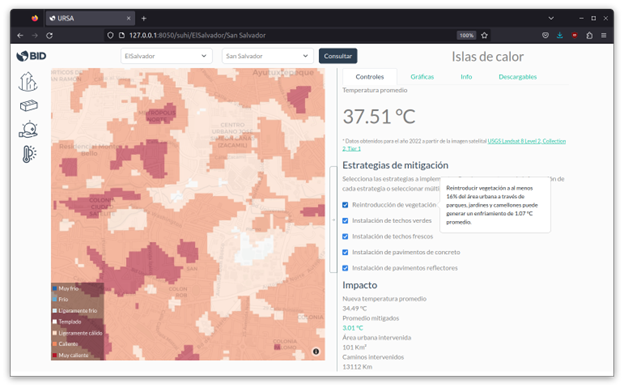Click the red extension icon in toolbar
Image resolution: width=624 pixels, height=388 pixels.
(x=575, y=35)
